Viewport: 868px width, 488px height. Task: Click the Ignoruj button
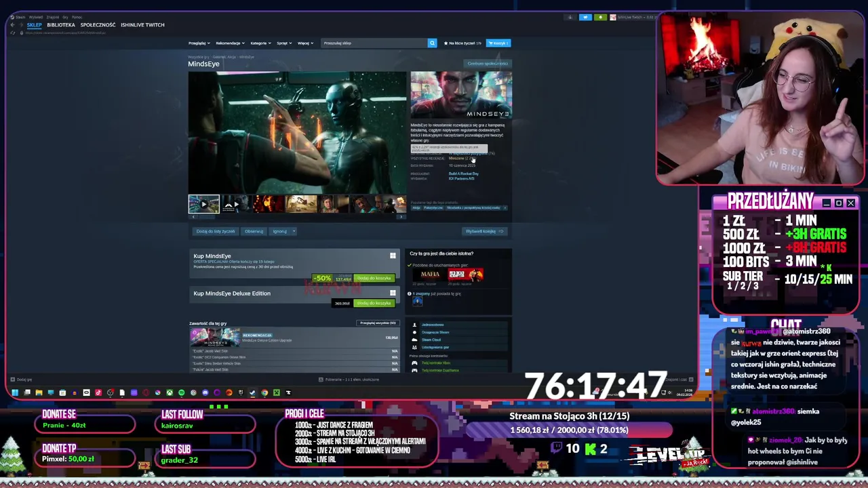point(279,231)
